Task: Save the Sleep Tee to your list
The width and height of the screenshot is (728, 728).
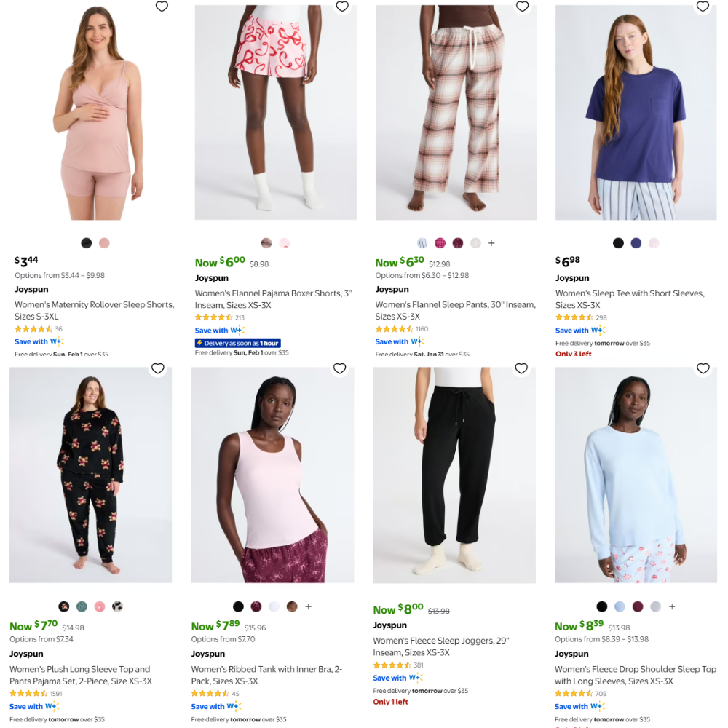Action: pyautogui.click(x=703, y=7)
